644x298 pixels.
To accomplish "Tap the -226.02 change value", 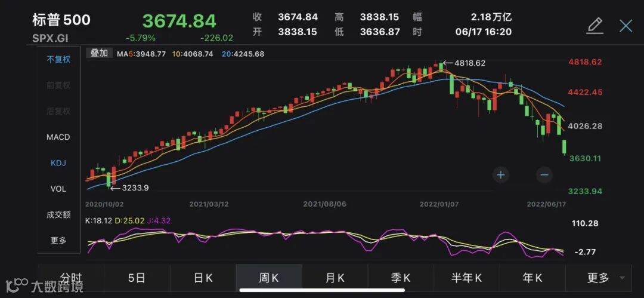I will [x=216, y=38].
